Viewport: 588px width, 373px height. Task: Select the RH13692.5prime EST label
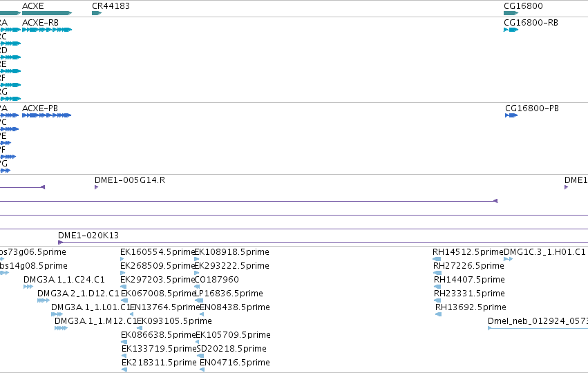[471, 307]
